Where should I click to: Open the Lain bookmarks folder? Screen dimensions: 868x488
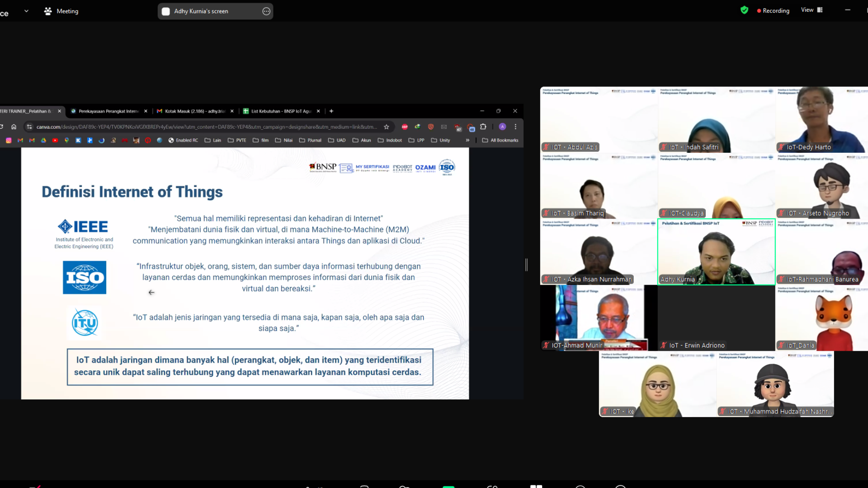[x=213, y=141]
